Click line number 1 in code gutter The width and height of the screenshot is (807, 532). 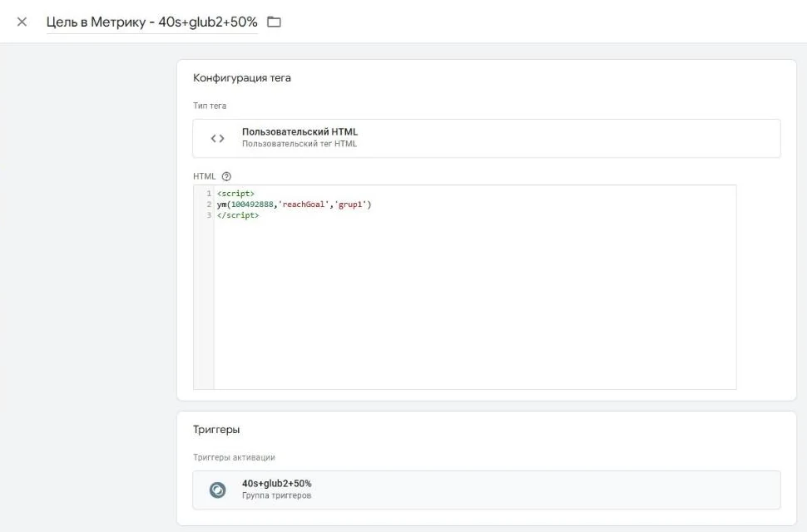(x=209, y=194)
